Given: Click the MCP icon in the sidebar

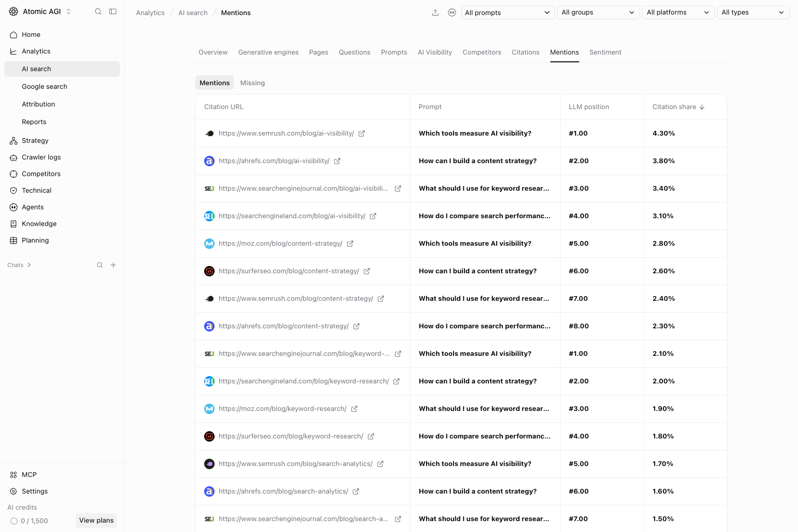Looking at the screenshot, I should [x=14, y=475].
